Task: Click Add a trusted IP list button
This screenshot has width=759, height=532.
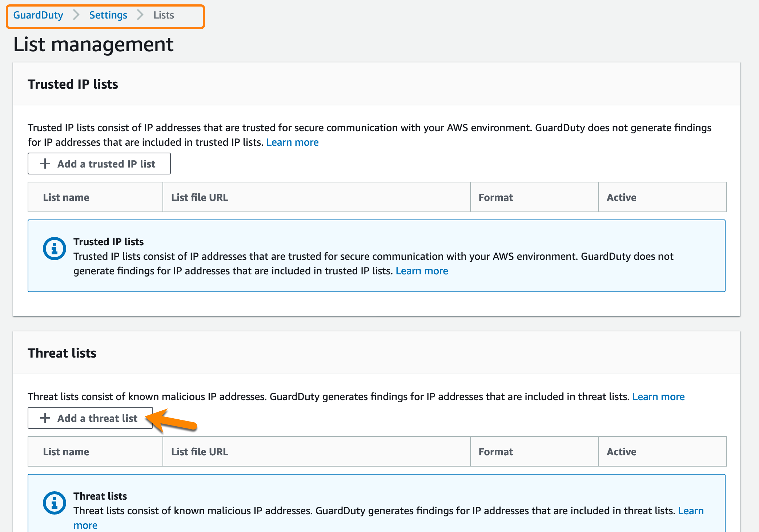Action: pos(99,164)
